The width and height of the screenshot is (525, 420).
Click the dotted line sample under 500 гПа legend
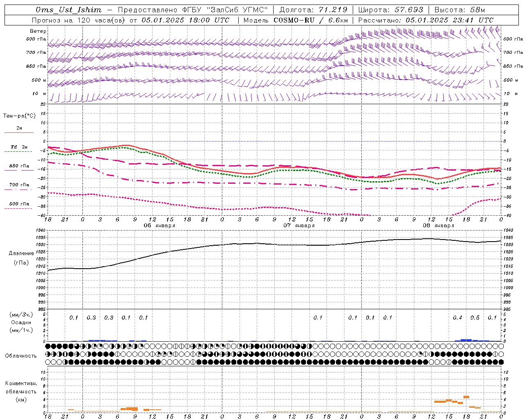19,208
